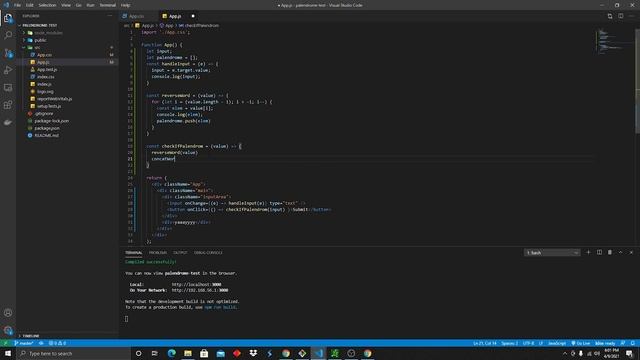Open the Edit menu

30,5
